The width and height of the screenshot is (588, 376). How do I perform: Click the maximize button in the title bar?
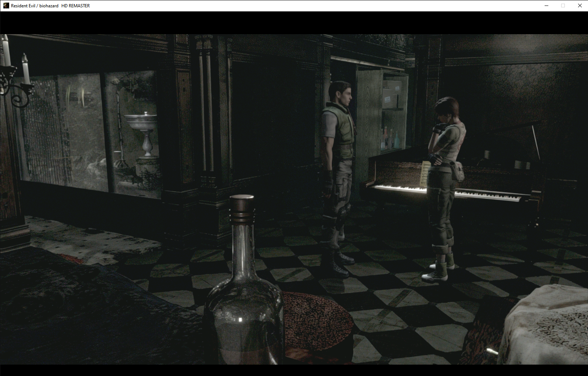[563, 6]
